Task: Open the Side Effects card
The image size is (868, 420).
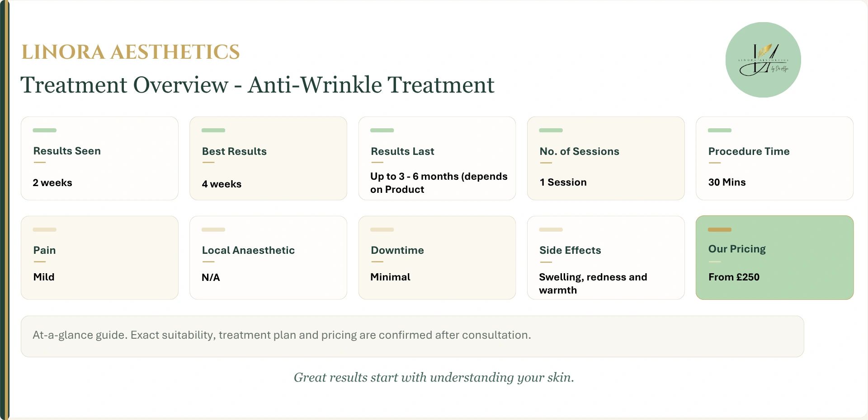Action: [x=606, y=257]
